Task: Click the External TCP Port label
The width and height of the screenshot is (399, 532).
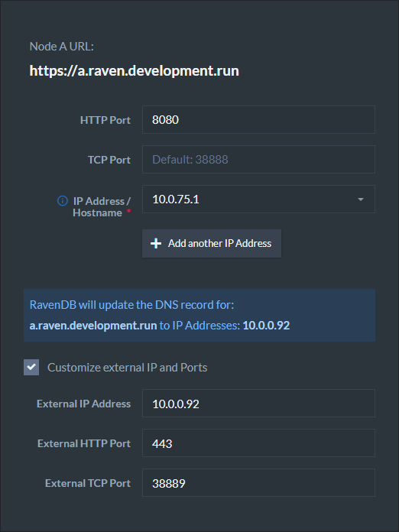Action: click(x=88, y=483)
